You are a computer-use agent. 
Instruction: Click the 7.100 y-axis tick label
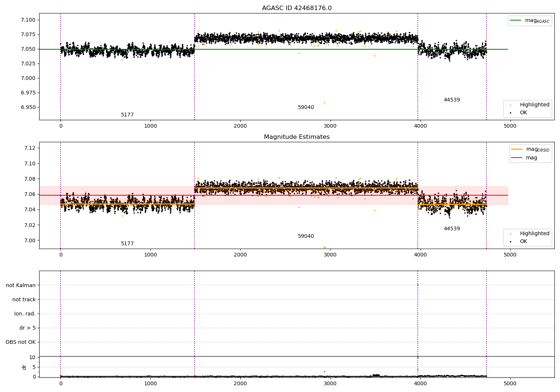tap(28, 20)
